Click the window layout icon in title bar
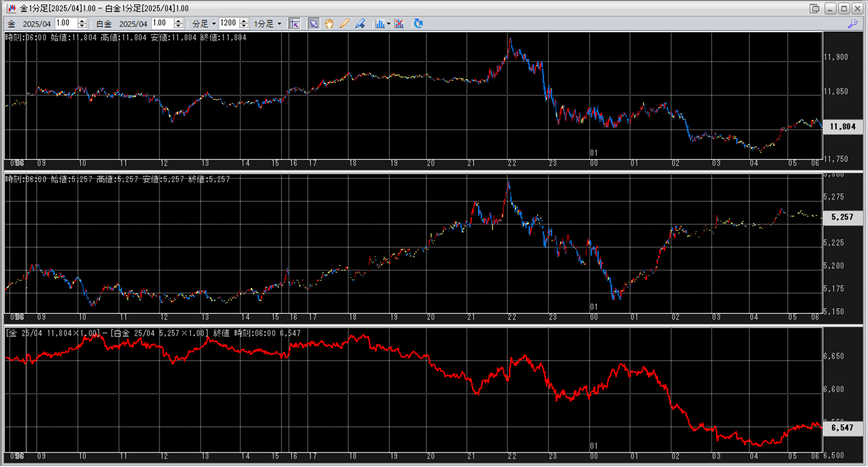Image resolution: width=868 pixels, height=467 pixels. pos(814,8)
